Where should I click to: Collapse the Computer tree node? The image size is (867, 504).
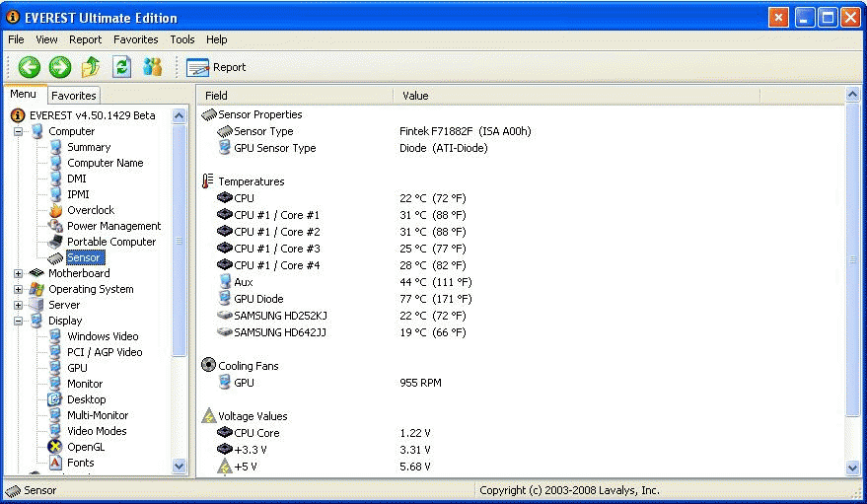(18, 131)
